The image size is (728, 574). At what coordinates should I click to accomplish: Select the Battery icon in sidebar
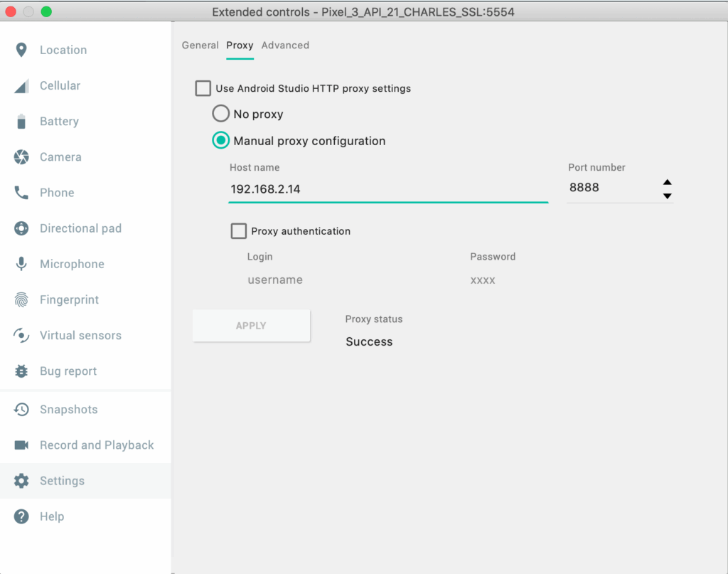(21, 122)
